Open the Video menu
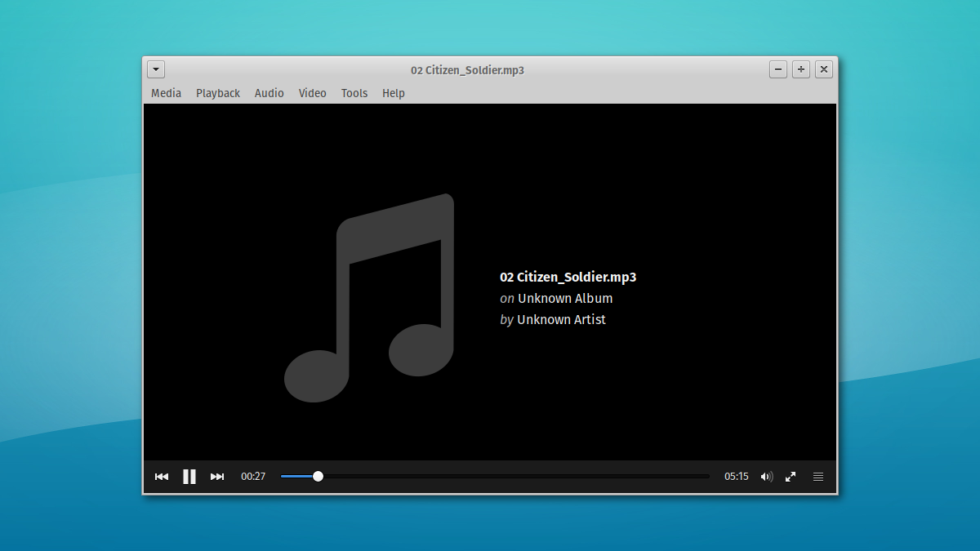 (312, 93)
